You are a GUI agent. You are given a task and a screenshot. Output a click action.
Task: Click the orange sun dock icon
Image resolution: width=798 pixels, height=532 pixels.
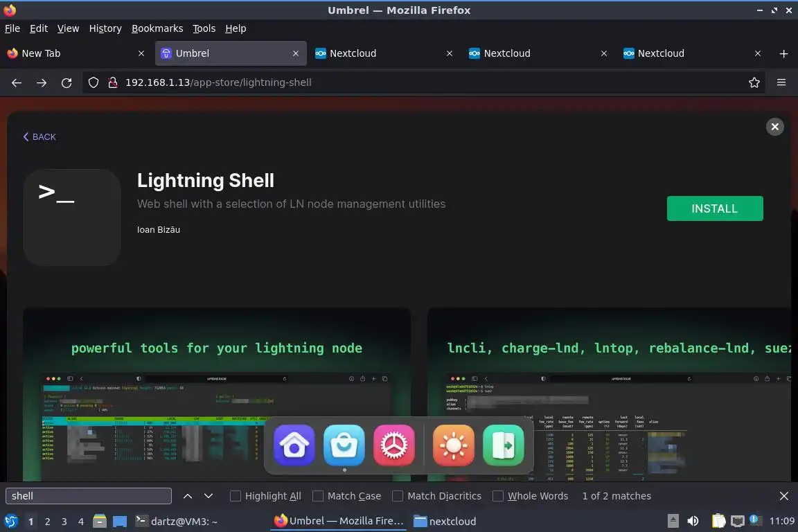(454, 445)
